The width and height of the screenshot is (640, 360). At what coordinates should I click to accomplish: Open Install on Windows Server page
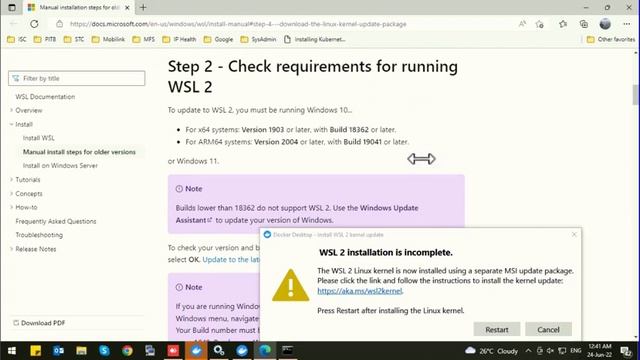pyautogui.click(x=60, y=166)
